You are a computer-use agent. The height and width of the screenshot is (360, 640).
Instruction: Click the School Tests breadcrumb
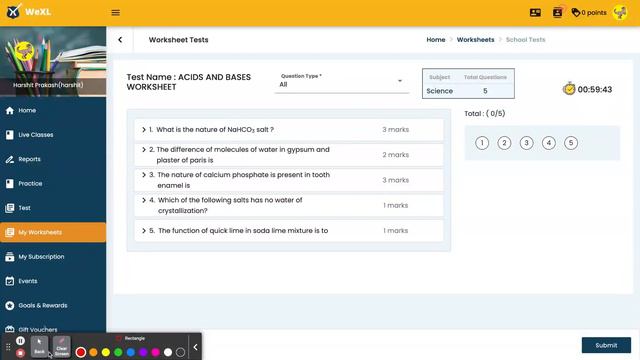[x=525, y=40]
